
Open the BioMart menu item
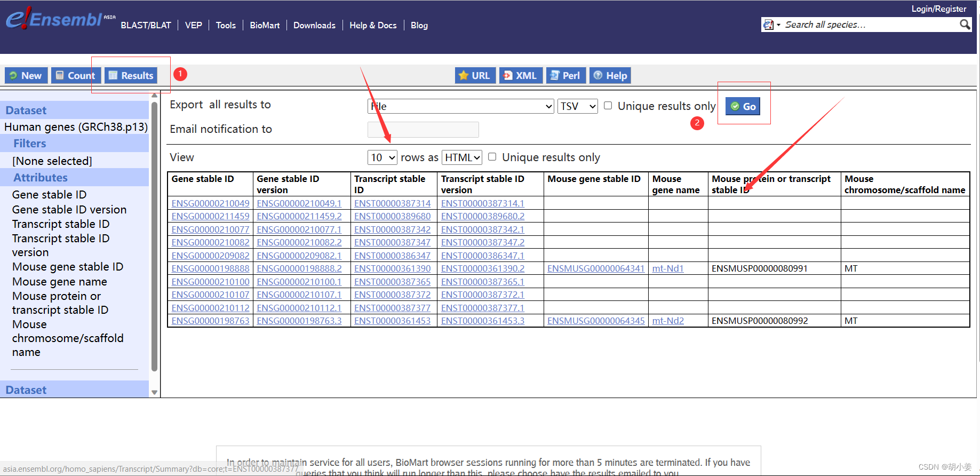tap(265, 25)
